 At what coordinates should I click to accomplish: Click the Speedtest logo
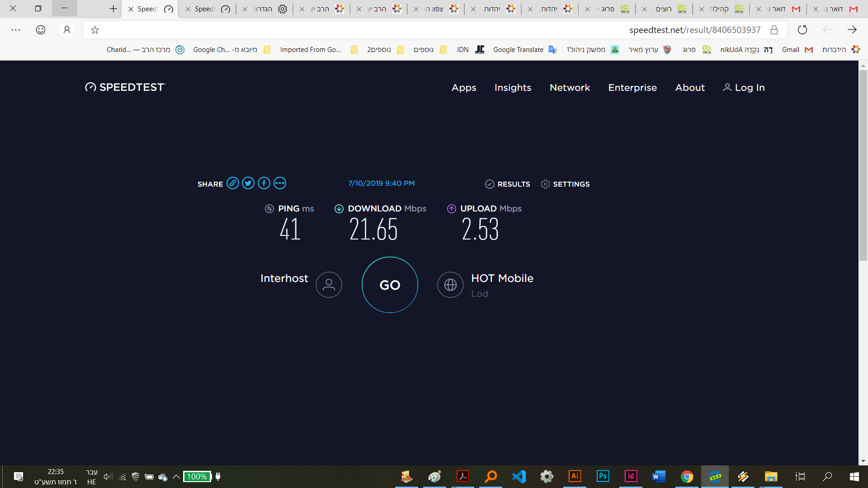click(125, 87)
